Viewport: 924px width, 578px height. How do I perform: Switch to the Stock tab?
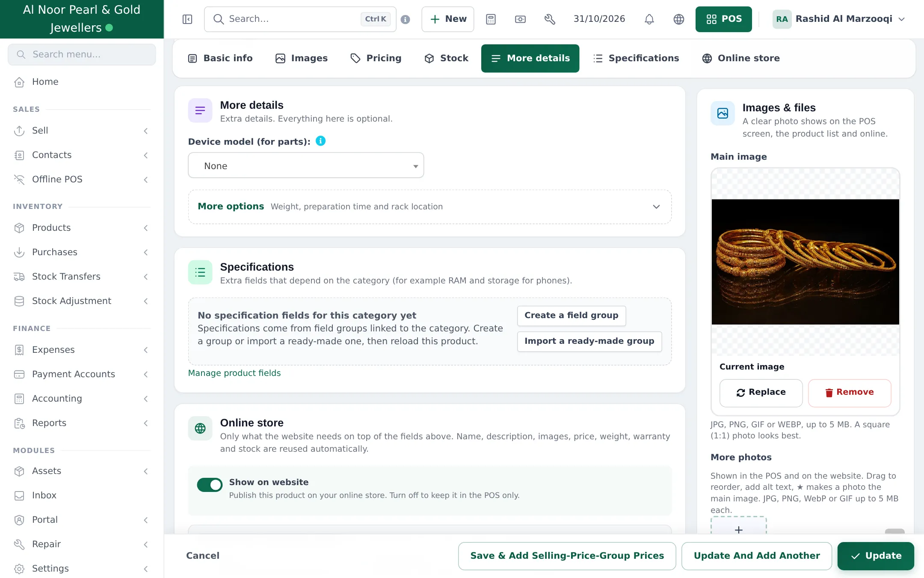coord(446,58)
